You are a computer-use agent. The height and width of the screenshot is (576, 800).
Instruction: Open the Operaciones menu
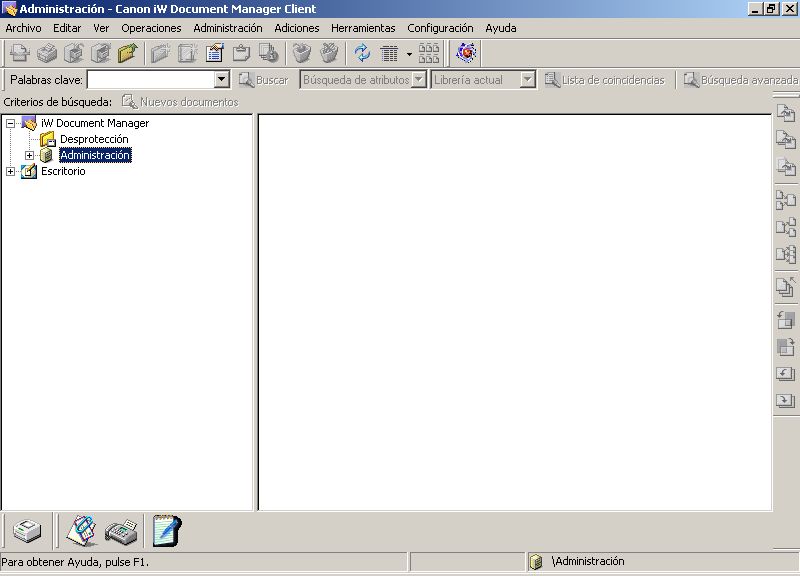tap(152, 28)
